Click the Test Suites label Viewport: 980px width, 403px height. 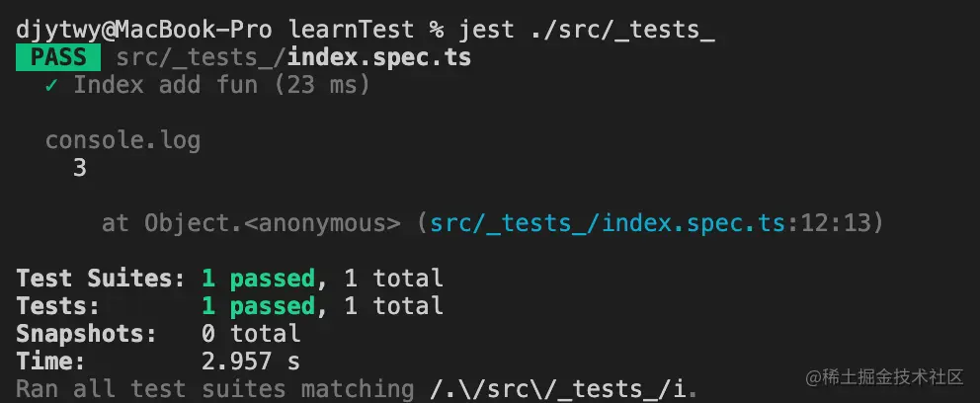click(x=99, y=279)
